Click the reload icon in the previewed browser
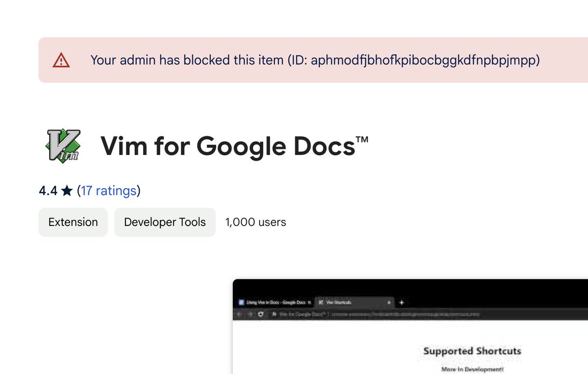This screenshot has height=374, width=588. pos(261,314)
